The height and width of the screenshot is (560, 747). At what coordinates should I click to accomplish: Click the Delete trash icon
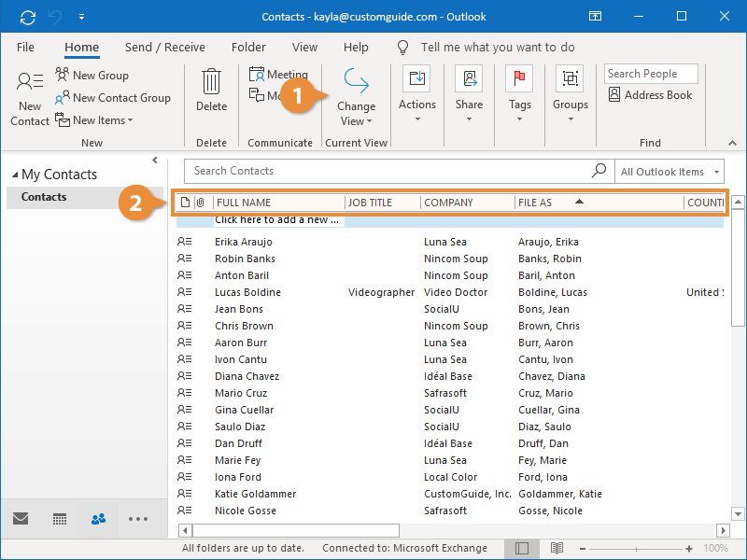click(x=211, y=82)
